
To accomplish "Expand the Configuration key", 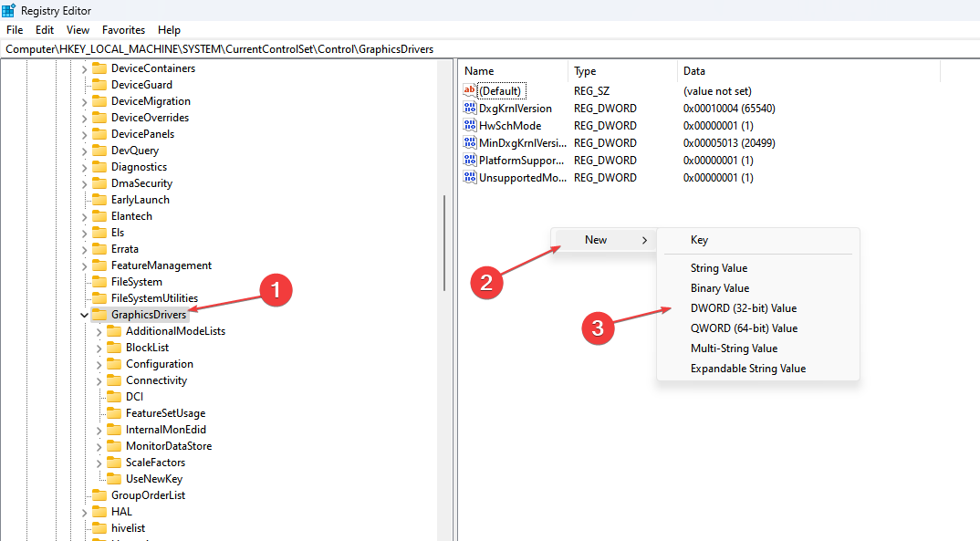I will (x=99, y=364).
